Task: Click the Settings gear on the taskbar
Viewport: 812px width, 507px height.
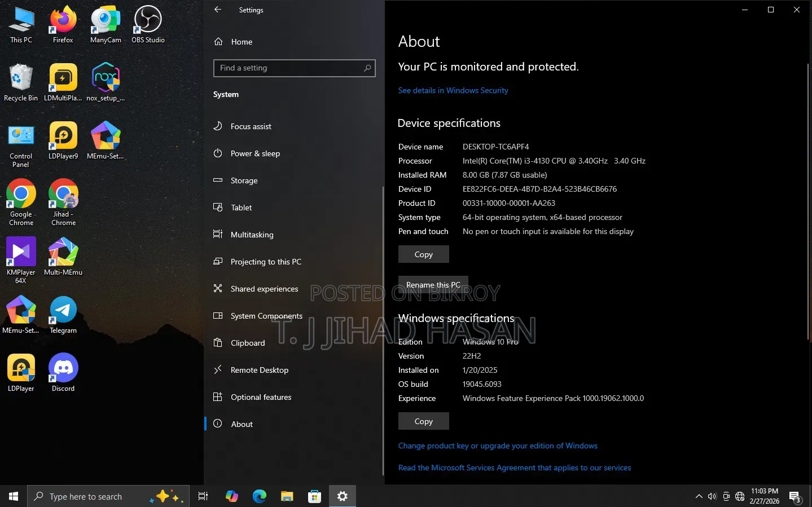Action: (x=343, y=496)
